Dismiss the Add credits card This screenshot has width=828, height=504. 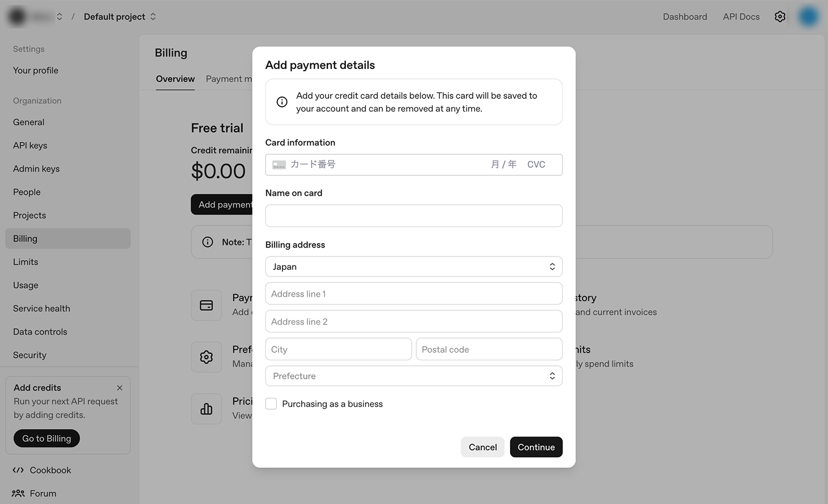tap(119, 388)
